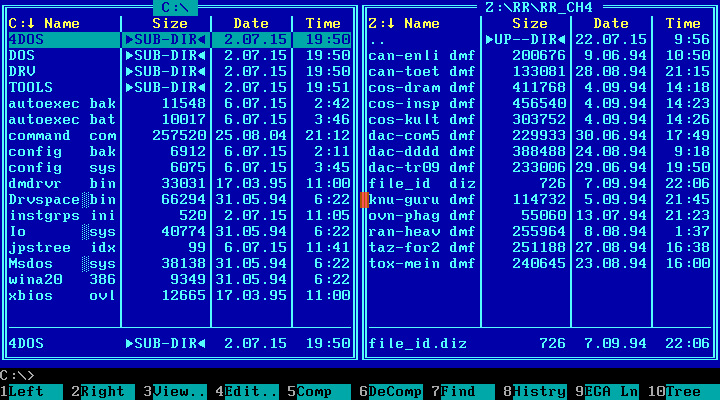Select the can-toet dmf file
Viewport: 720px width, 400px height.
(540, 72)
